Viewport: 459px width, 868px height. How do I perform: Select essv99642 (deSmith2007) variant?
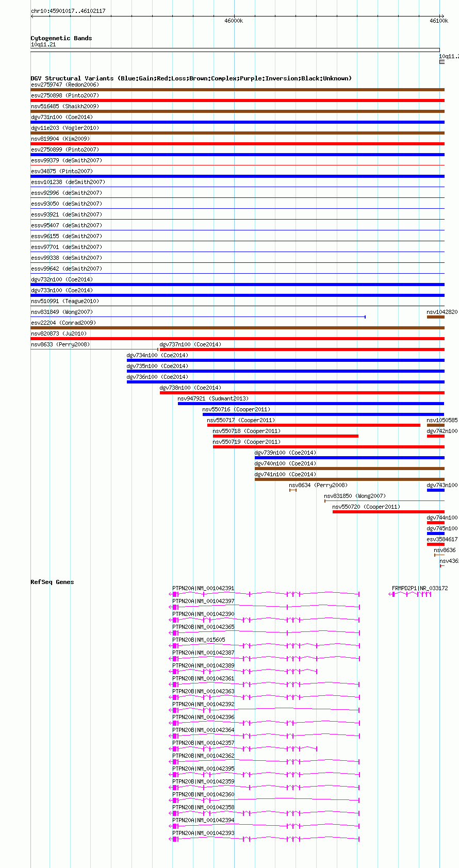(x=67, y=269)
